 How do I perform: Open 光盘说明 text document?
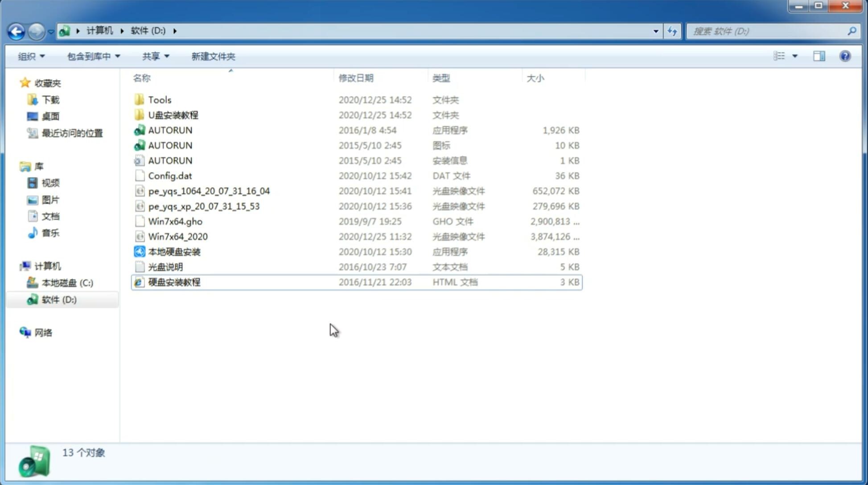pyautogui.click(x=165, y=266)
